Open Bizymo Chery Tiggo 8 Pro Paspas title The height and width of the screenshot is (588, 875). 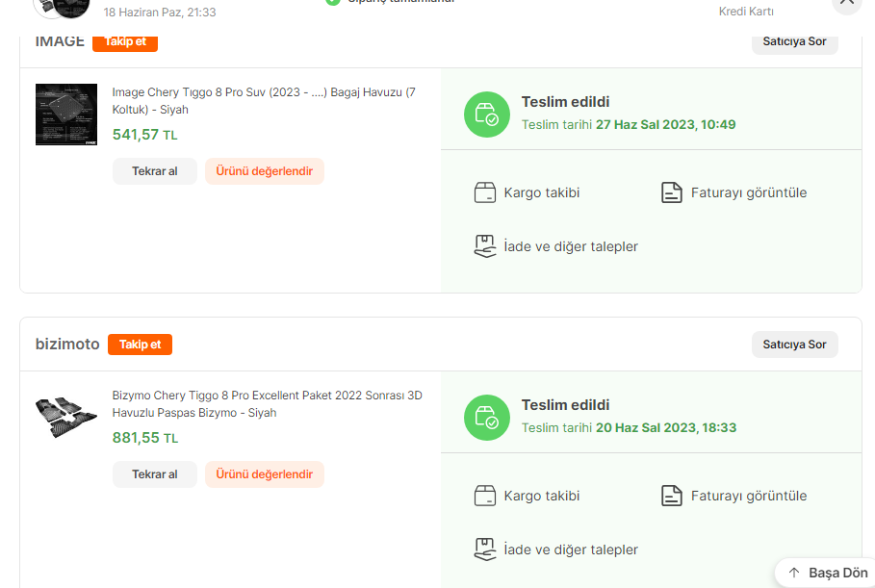click(x=267, y=403)
